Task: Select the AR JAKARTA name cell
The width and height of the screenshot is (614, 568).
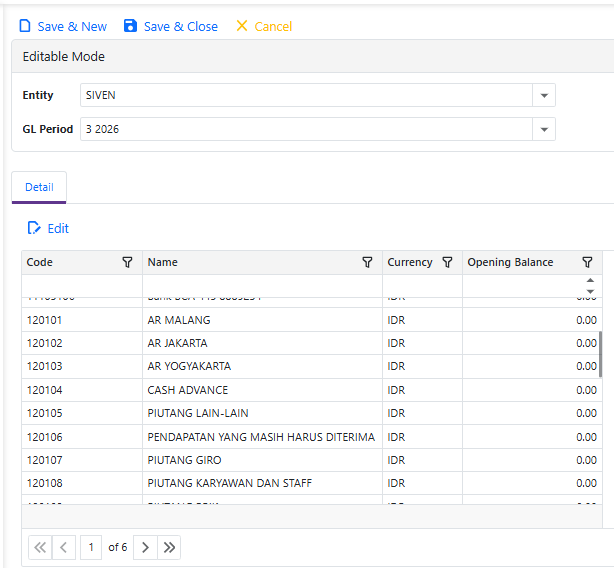Action: pos(262,343)
